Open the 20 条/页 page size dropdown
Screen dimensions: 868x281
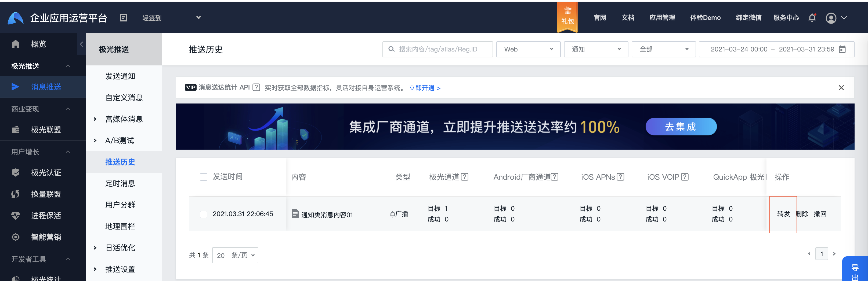235,255
